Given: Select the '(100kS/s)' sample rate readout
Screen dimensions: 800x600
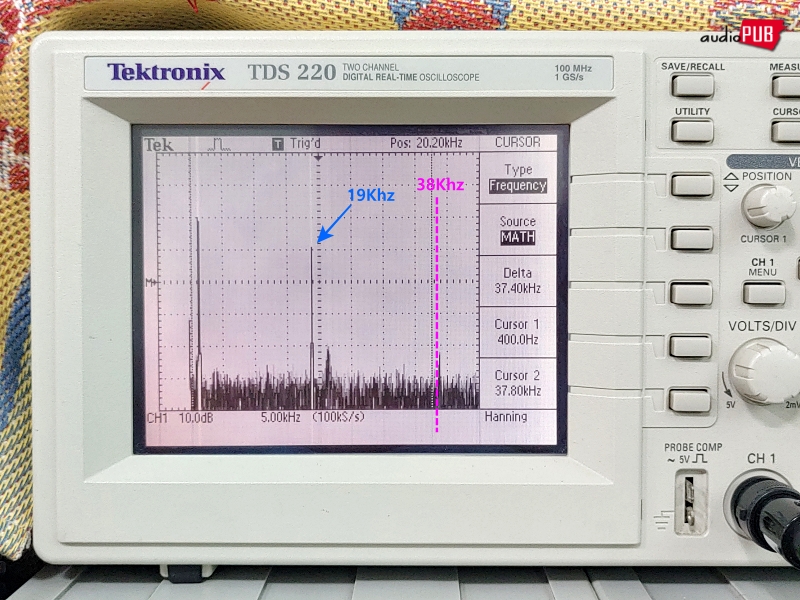Looking at the screenshot, I should pos(339,417).
